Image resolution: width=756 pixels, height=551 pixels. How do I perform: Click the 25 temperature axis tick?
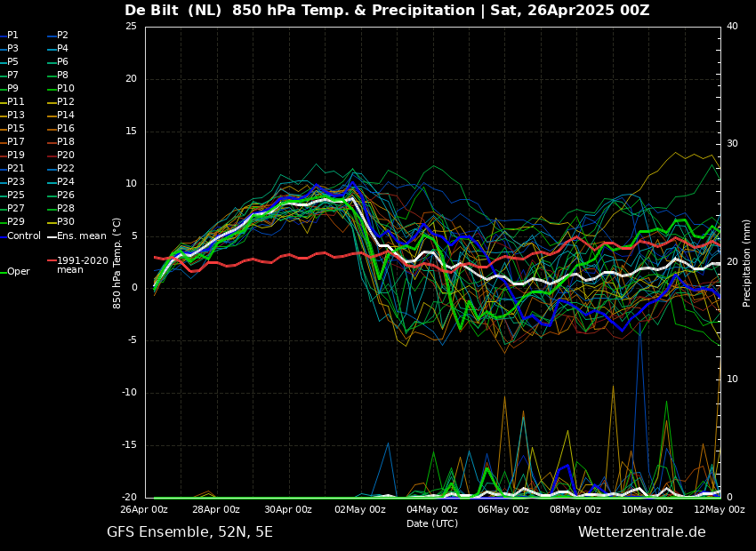click(131, 27)
